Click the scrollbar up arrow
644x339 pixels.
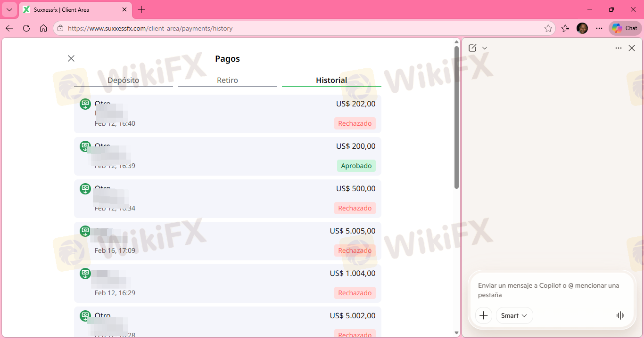pos(456,42)
